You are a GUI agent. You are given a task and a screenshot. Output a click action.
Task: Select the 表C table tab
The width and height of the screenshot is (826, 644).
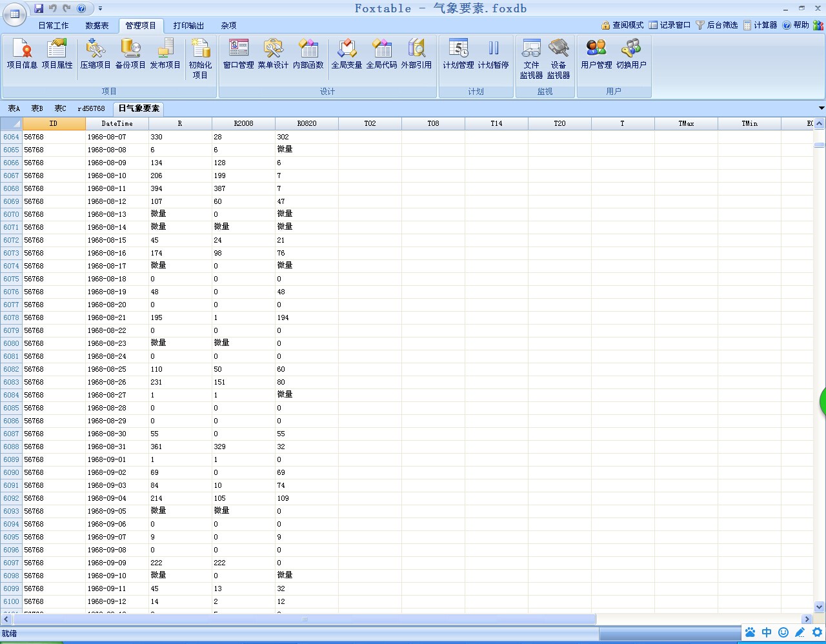point(60,108)
